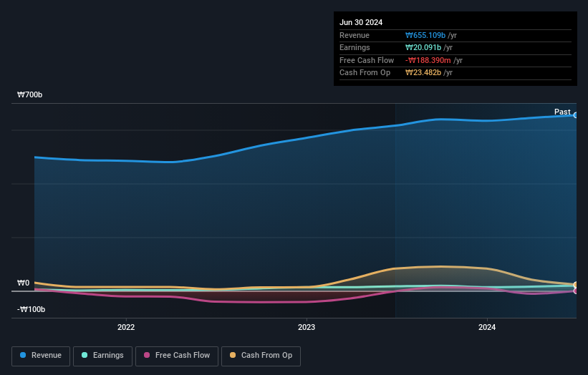The width and height of the screenshot is (588, 375).
Task: Click the orange Cash From Op endpoint marker
Action: pyautogui.click(x=576, y=285)
